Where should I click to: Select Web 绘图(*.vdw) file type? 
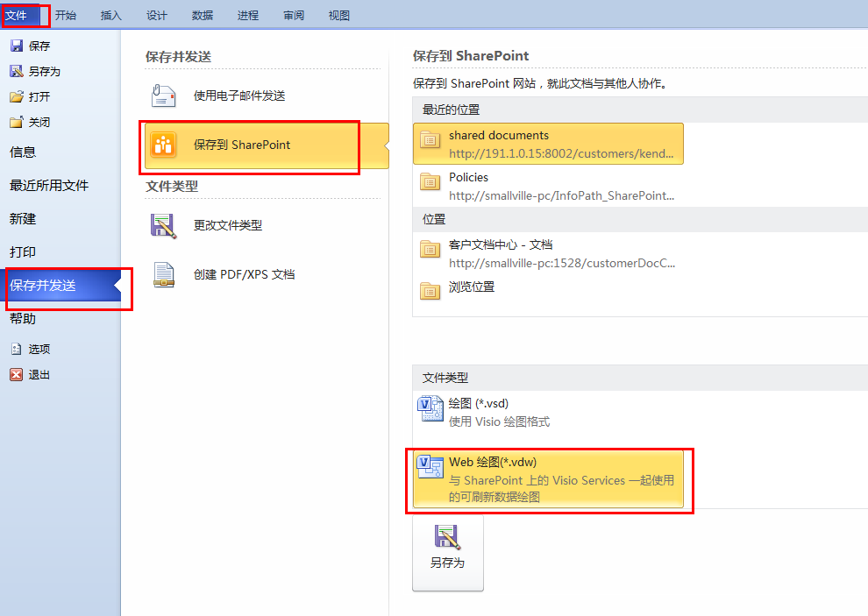coord(548,478)
